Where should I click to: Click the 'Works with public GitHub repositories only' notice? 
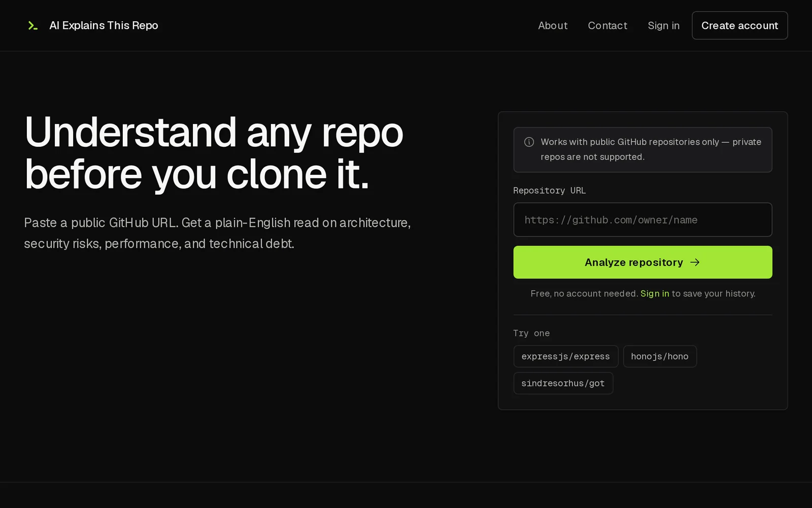coord(642,149)
